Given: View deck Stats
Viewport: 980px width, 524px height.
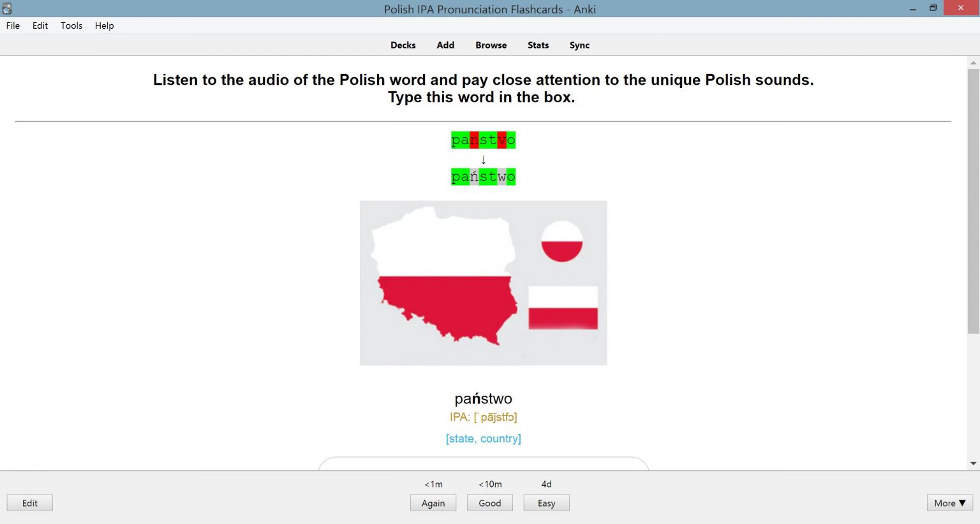Looking at the screenshot, I should (x=538, y=45).
